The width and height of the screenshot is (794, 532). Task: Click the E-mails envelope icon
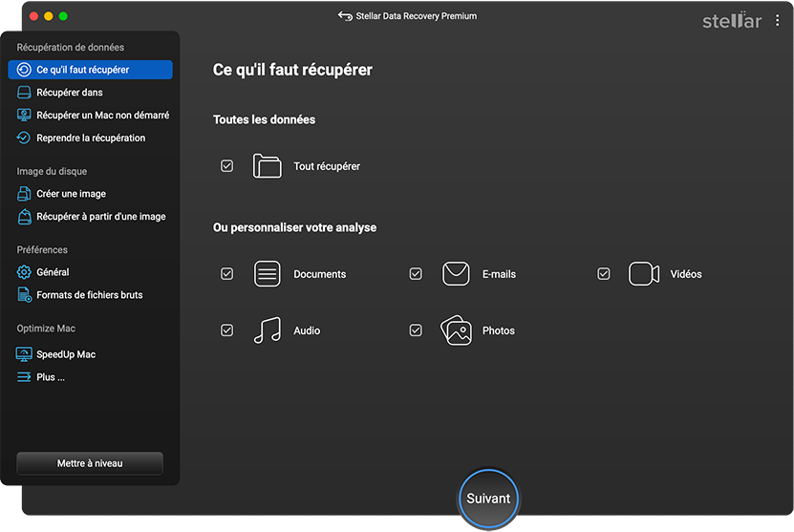coord(456,274)
